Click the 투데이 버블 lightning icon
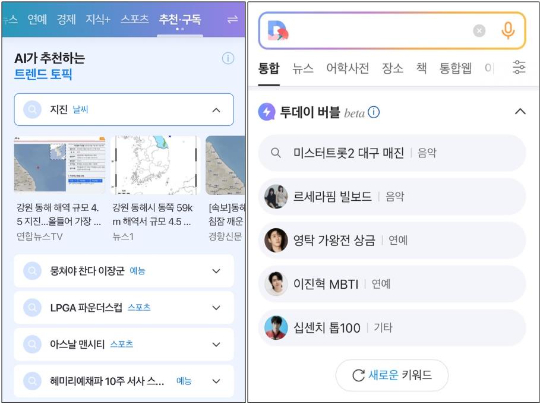This screenshot has width=540, height=403. (267, 112)
